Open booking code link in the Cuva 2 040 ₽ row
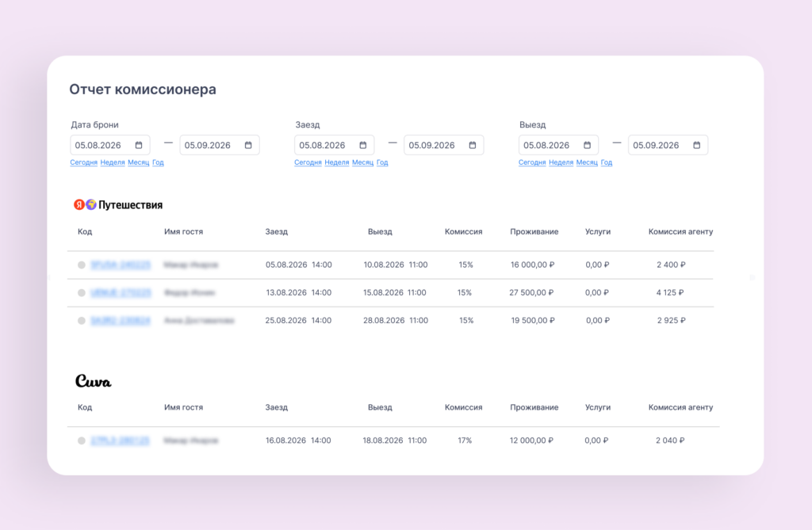The height and width of the screenshot is (530, 812). 120,441
